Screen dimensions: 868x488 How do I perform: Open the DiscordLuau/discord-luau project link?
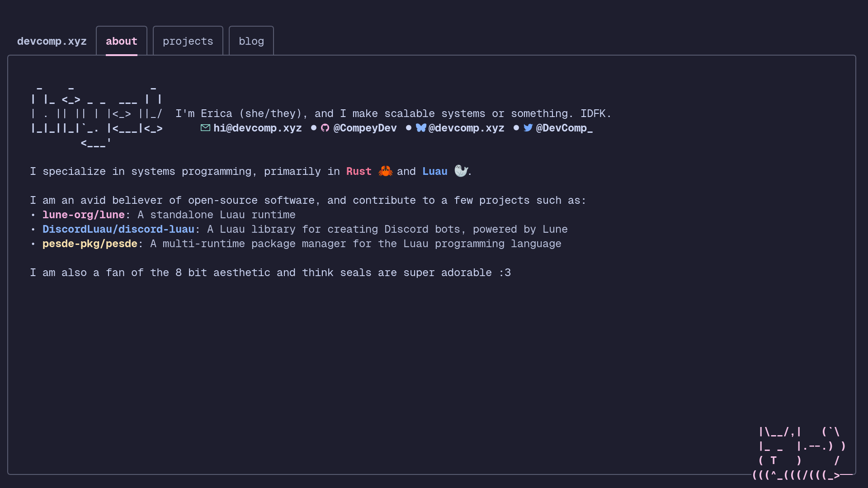[118, 229]
